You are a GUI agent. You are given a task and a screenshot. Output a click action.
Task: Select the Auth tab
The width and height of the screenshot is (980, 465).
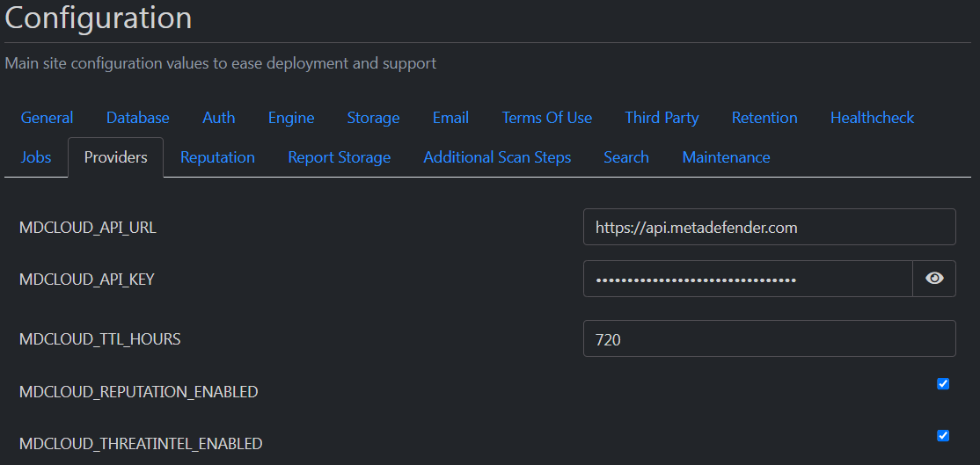(x=219, y=117)
